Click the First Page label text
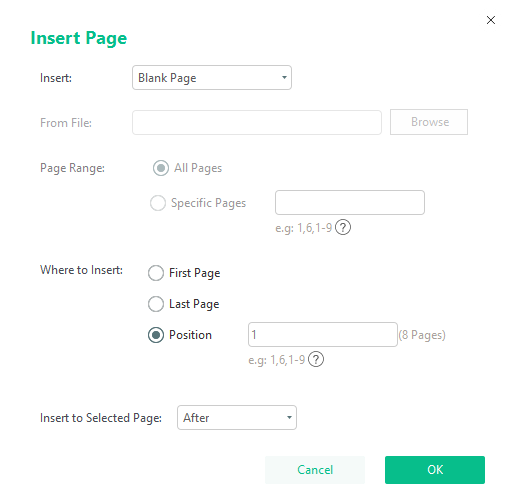 coord(195,273)
